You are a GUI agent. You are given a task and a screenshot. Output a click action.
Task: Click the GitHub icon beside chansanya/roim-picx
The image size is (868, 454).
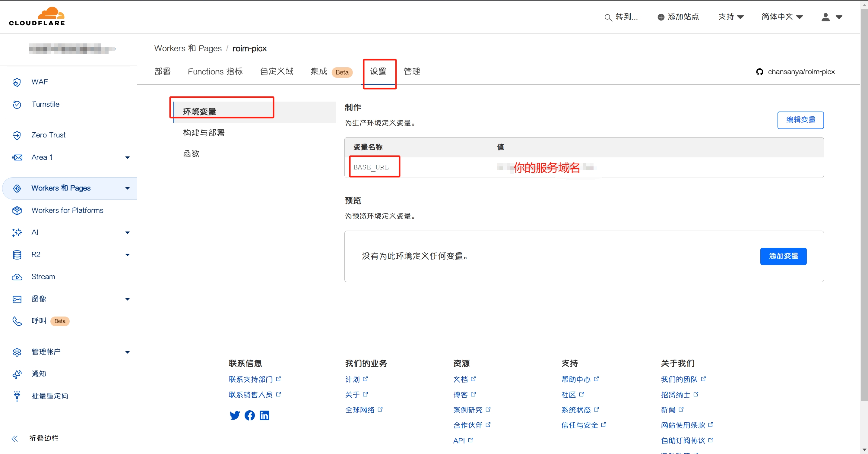pyautogui.click(x=759, y=72)
